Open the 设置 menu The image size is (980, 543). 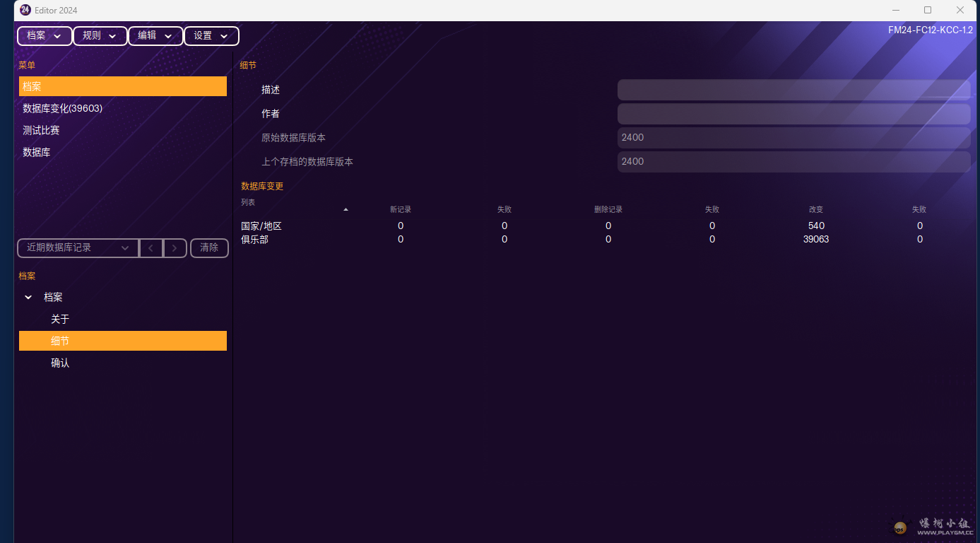click(x=211, y=36)
